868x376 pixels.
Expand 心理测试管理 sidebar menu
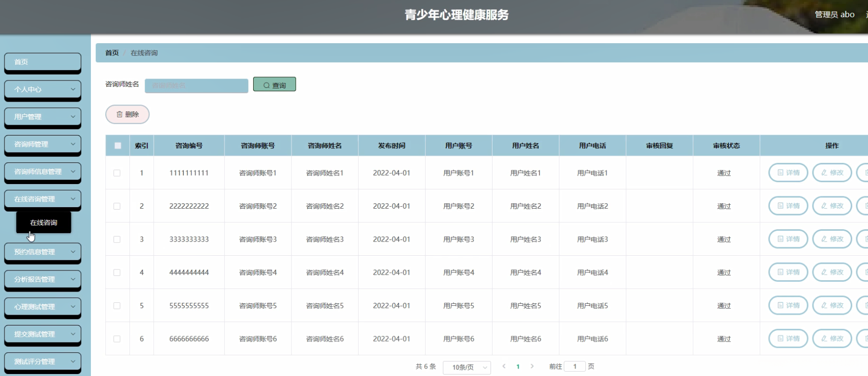coord(43,307)
